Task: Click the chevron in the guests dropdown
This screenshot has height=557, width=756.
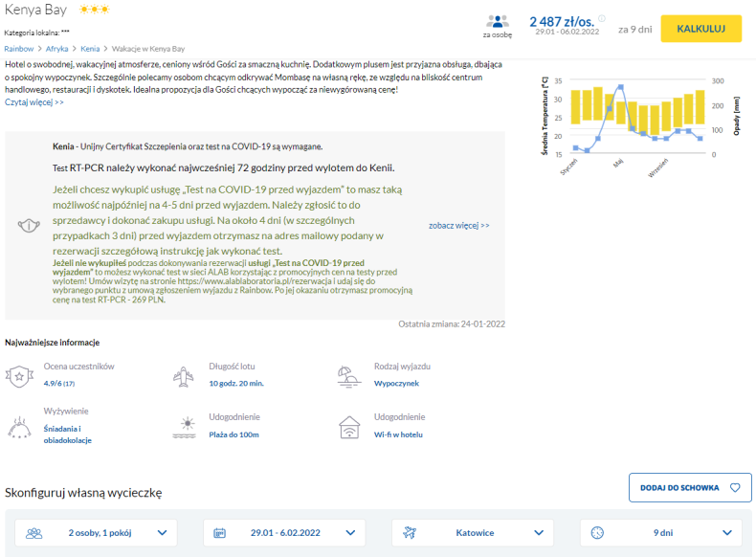Action: point(162,533)
